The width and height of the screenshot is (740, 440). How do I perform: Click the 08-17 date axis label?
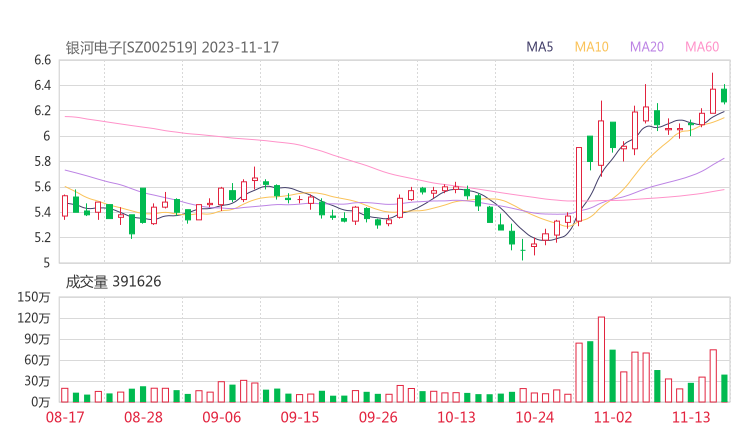65,417
